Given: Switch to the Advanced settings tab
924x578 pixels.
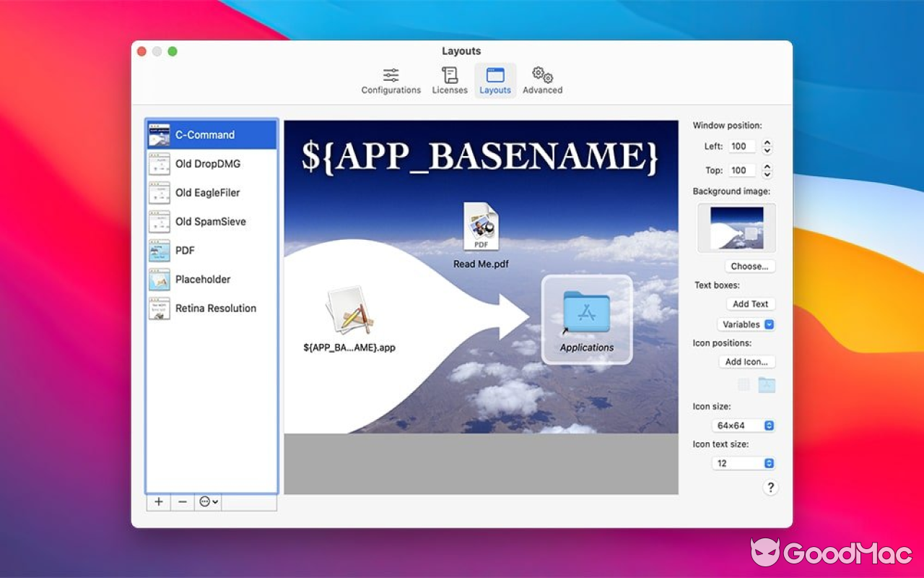Looking at the screenshot, I should (x=542, y=81).
